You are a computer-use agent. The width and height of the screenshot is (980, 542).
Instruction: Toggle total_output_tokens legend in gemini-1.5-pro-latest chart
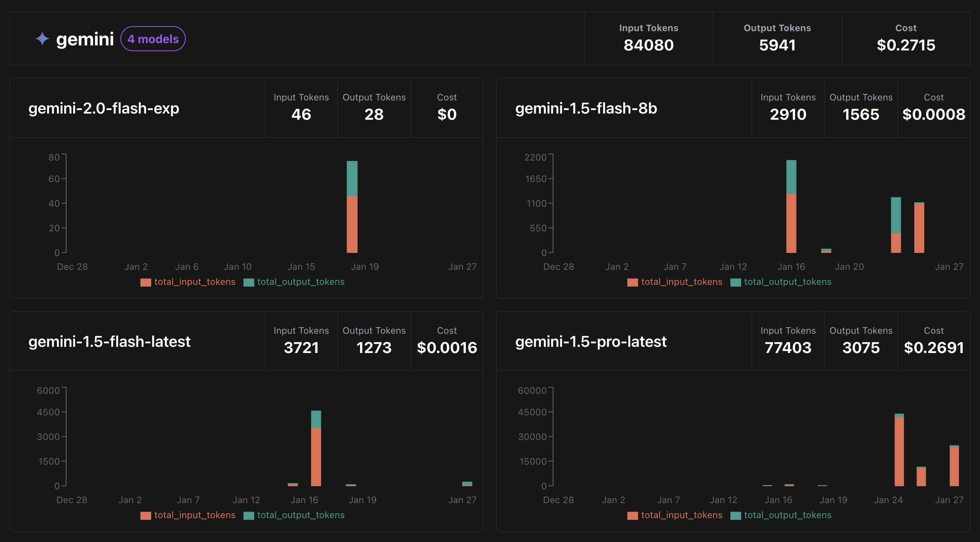781,515
